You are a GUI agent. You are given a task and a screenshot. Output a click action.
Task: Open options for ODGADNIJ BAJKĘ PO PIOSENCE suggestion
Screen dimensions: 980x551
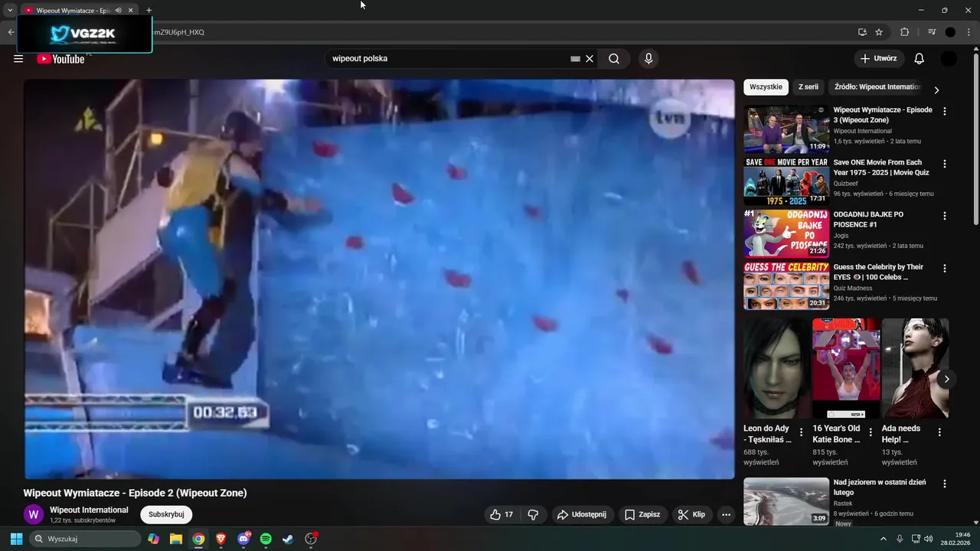[x=944, y=216]
